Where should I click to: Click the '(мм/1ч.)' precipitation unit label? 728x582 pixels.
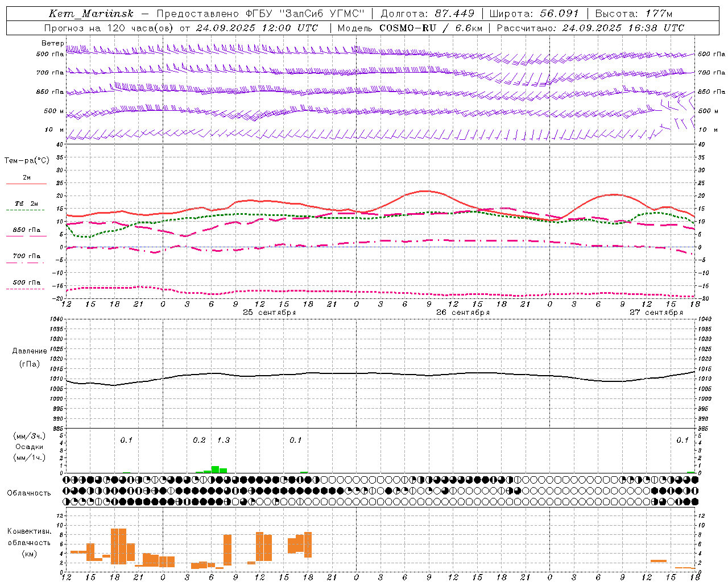pos(30,458)
